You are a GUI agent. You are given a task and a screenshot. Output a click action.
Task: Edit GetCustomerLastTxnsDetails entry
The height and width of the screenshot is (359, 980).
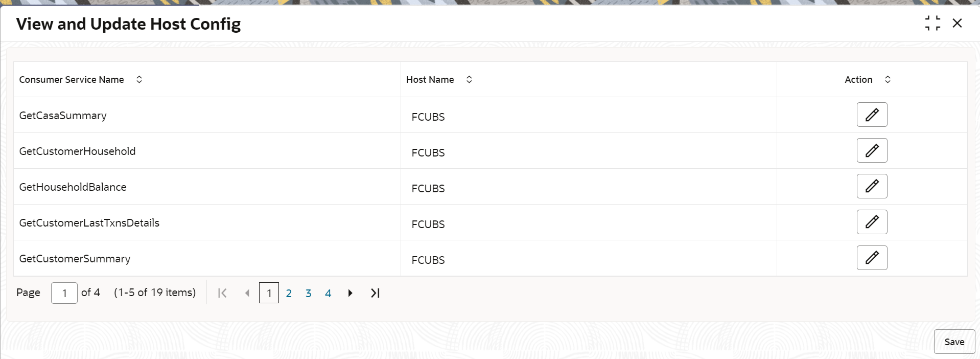[x=872, y=222]
